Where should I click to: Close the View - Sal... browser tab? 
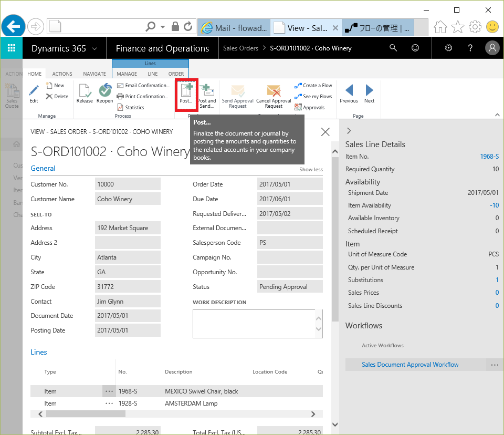[x=335, y=28]
